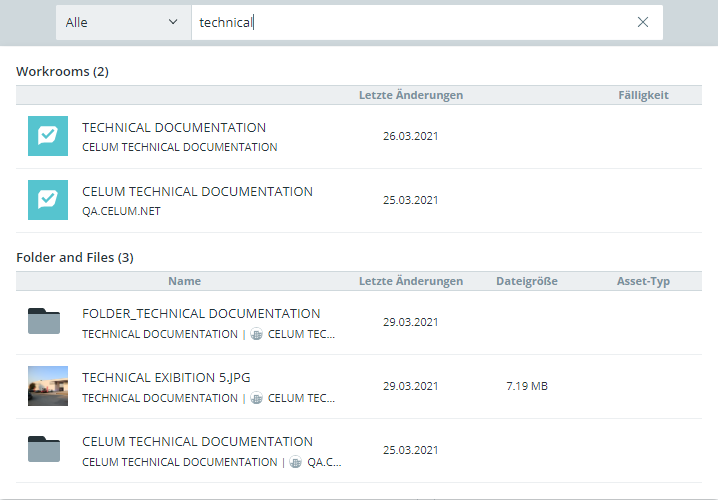Sort Workrooms by Fälligkeit header
The height and width of the screenshot is (500, 718).
pos(643,95)
